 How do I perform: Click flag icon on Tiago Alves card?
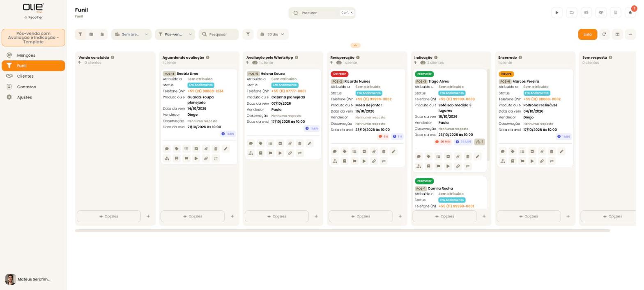438,166
